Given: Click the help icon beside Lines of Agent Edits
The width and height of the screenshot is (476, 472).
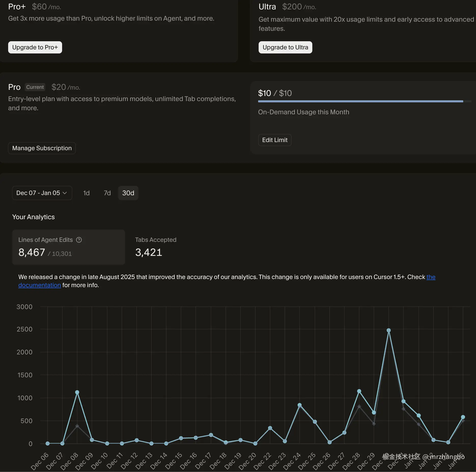Looking at the screenshot, I should 79,240.
